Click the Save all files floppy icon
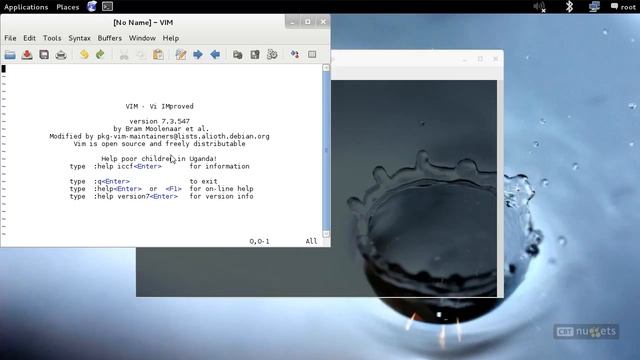This screenshot has width=640, height=360. [44, 54]
